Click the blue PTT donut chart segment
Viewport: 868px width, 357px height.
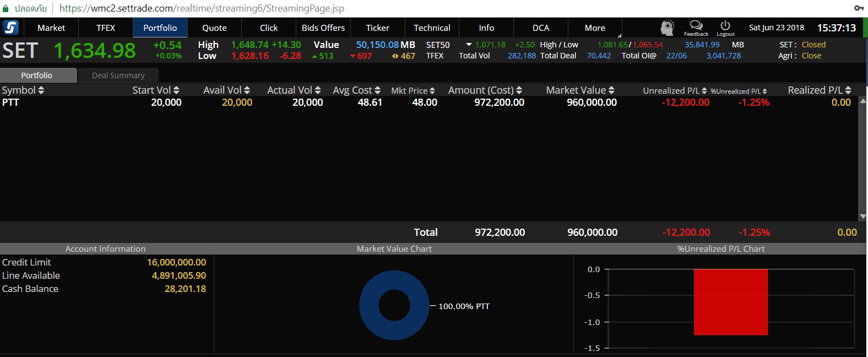coord(368,305)
